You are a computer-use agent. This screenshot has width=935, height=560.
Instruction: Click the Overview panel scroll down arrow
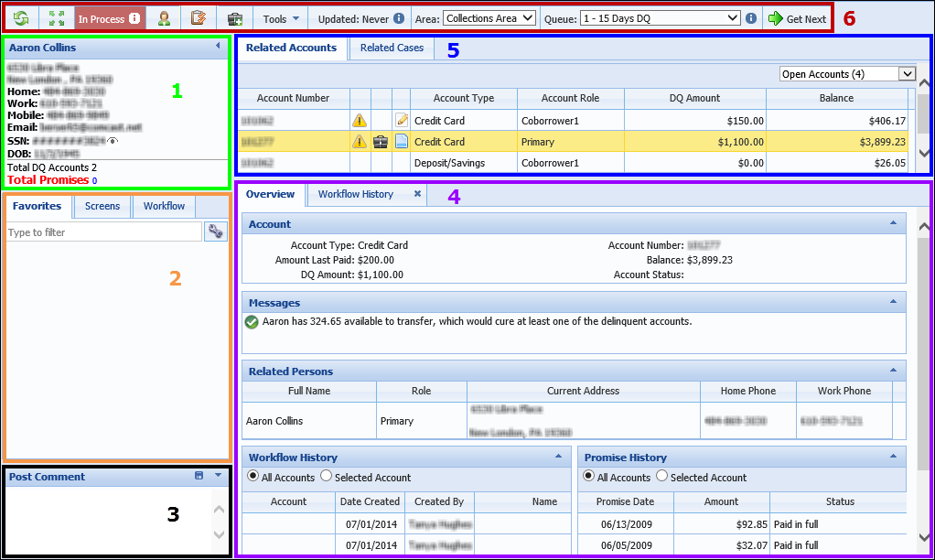(924, 537)
